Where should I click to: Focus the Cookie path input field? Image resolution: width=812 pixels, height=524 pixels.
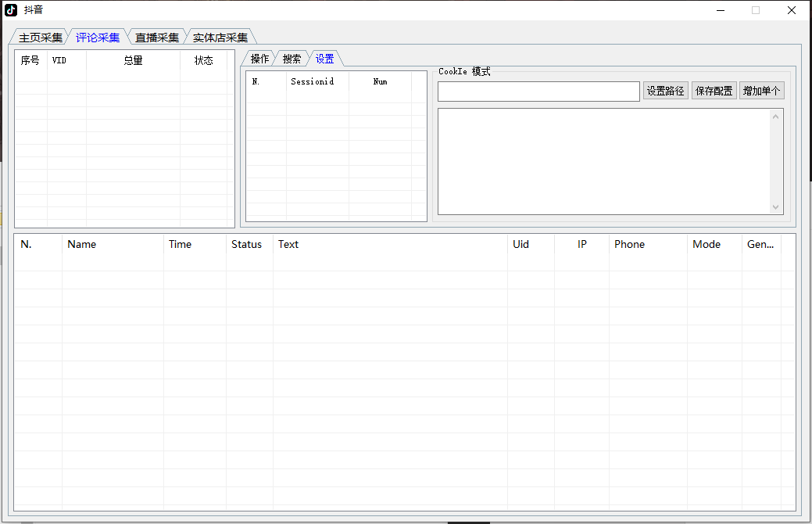tap(538, 92)
